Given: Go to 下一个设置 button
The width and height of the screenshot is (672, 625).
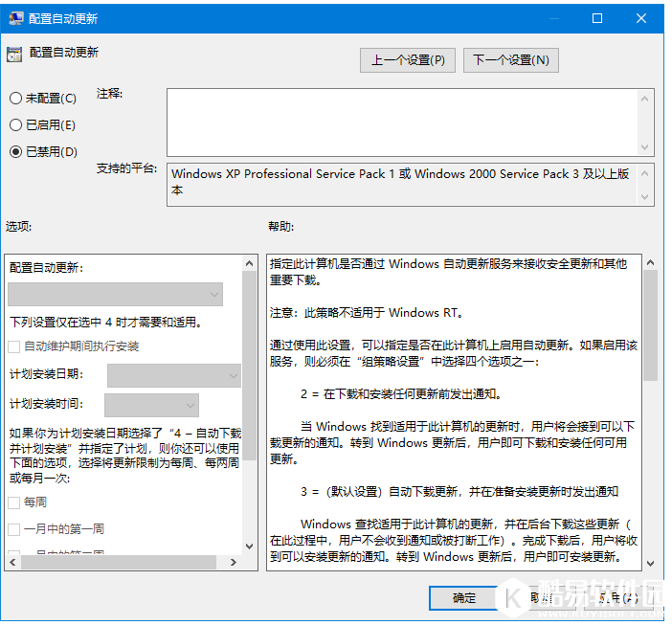Looking at the screenshot, I should coord(511,60).
